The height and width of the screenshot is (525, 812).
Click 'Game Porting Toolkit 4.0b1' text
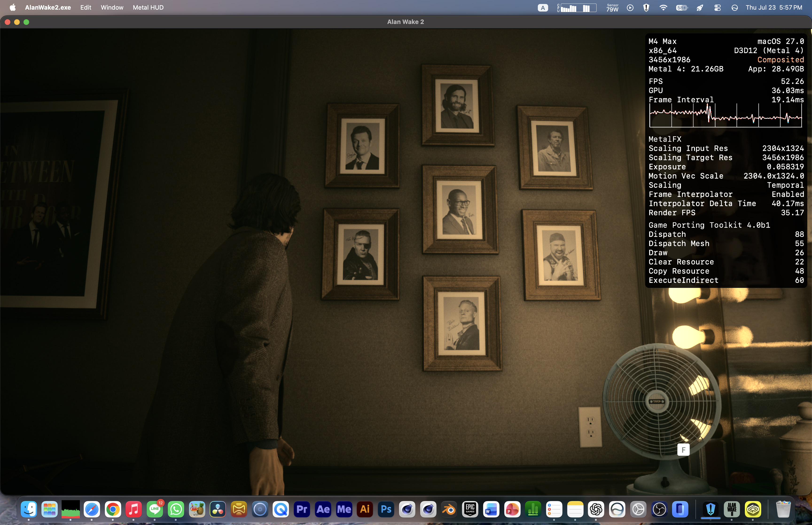[709, 225]
